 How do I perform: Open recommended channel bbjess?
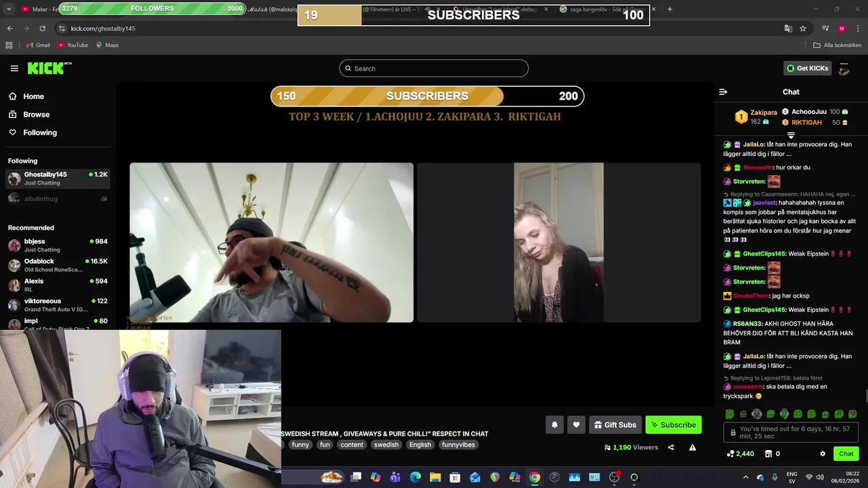pos(58,245)
